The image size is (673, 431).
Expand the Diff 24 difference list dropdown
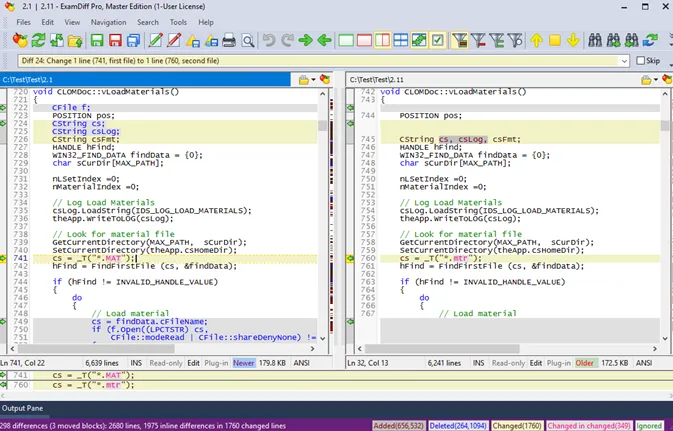[624, 61]
